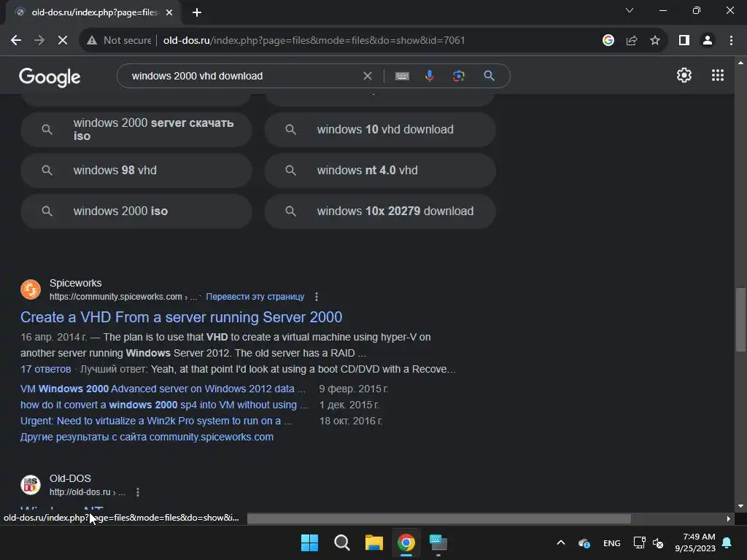The height and width of the screenshot is (560, 747).
Task: Open Chrome three-dot menu
Action: [731, 41]
